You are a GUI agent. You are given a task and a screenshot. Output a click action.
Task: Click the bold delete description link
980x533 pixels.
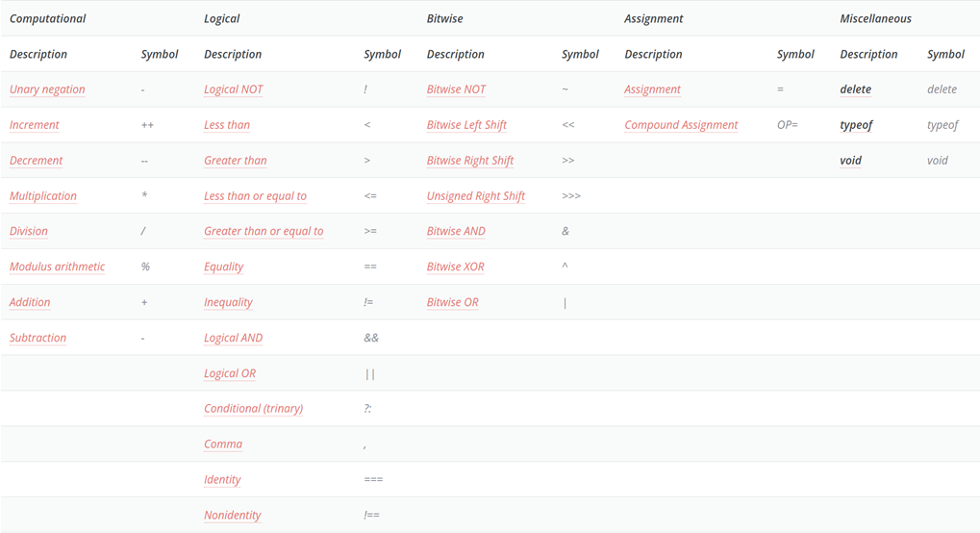click(x=855, y=89)
